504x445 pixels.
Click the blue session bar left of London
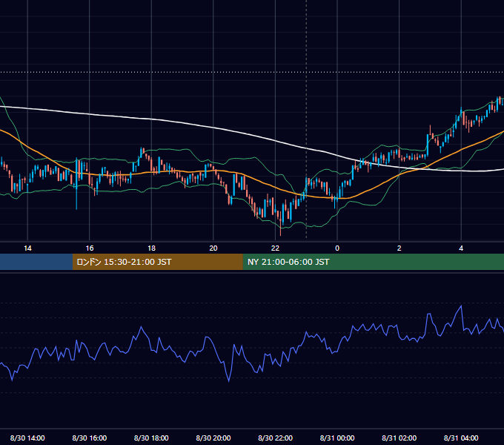pos(36,262)
